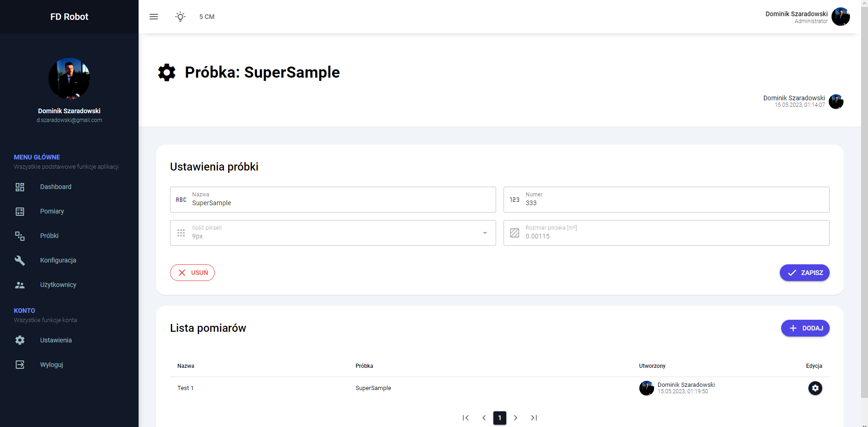Click DODAJ to add a measurement

click(805, 328)
